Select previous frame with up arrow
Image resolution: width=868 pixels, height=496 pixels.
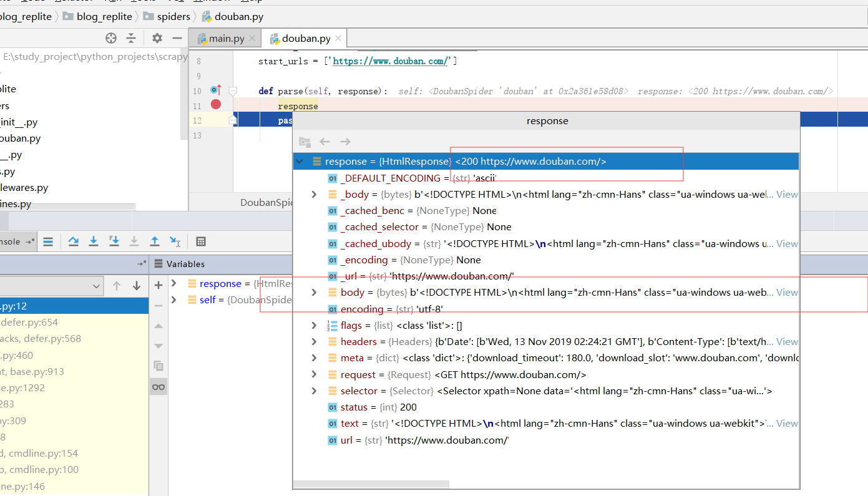[x=117, y=286]
